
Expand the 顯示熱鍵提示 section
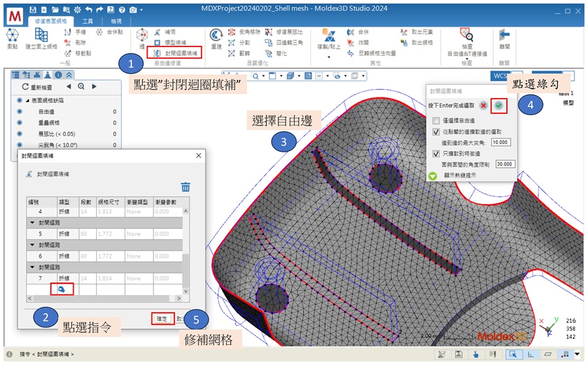pyautogui.click(x=433, y=175)
